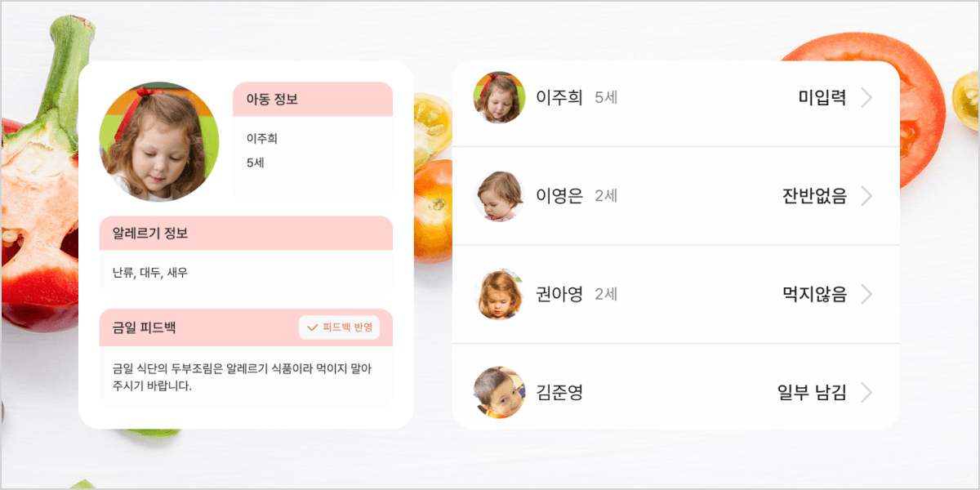Select 이주희's avatar in the list
The height and width of the screenshot is (490, 980).
coord(499,97)
